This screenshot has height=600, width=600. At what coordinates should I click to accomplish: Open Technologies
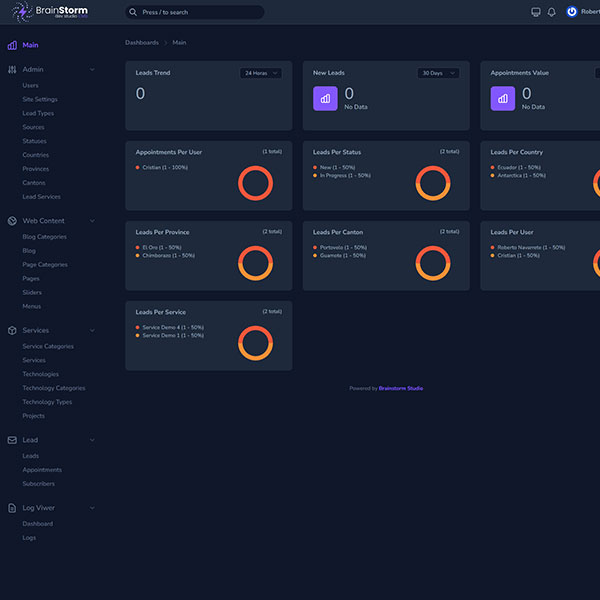(41, 374)
